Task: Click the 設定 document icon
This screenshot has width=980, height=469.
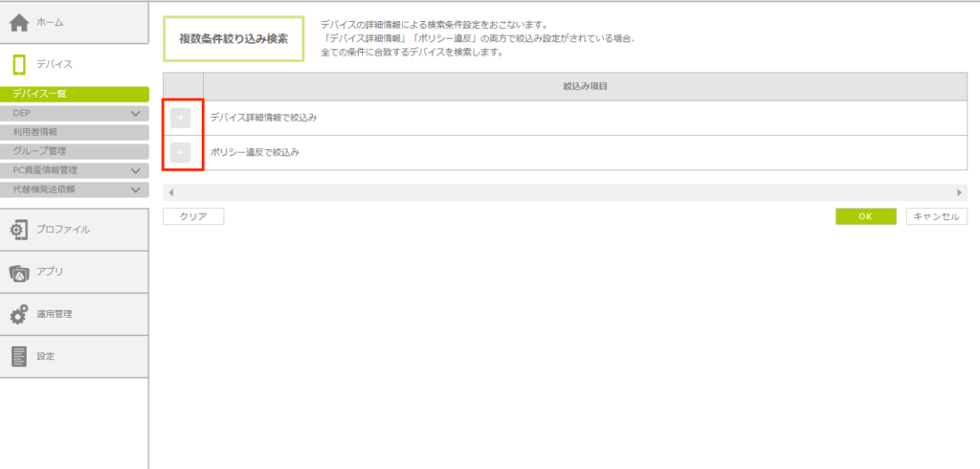Action: point(19,356)
